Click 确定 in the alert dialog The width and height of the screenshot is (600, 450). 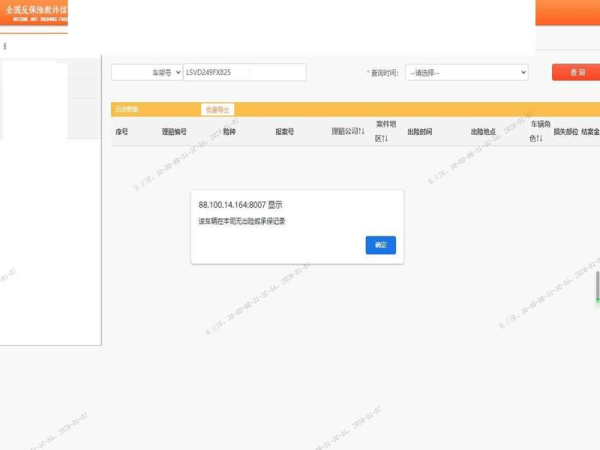(x=381, y=244)
